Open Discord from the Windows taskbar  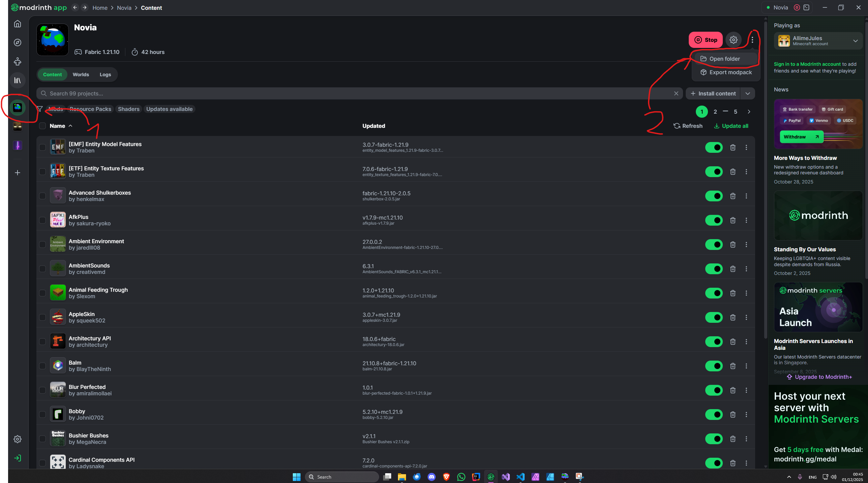click(x=431, y=477)
